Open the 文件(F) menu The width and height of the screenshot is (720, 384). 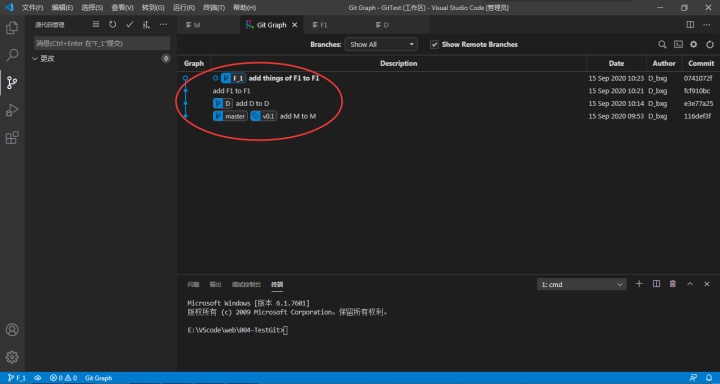[x=33, y=8]
